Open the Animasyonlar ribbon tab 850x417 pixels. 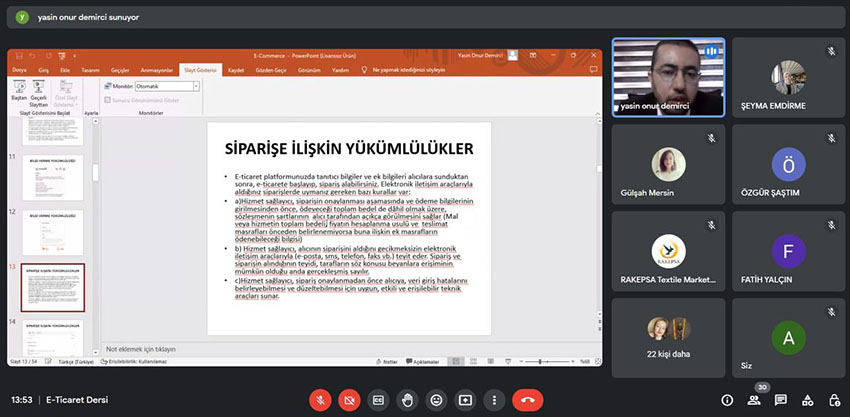156,71
